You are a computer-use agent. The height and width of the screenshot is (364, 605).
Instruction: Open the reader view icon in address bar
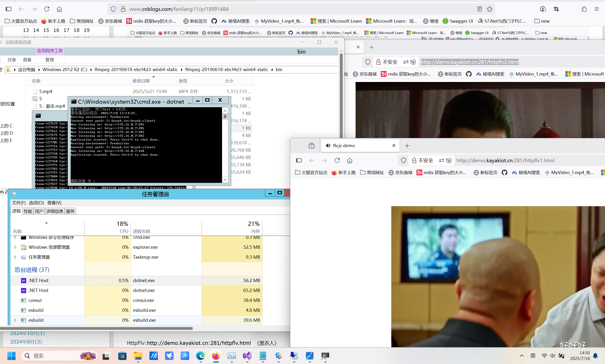tap(480, 9)
